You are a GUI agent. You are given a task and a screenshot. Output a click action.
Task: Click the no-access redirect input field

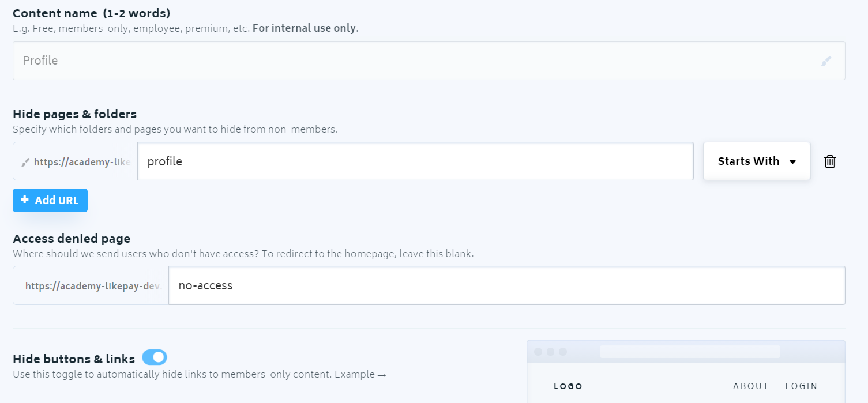pyautogui.click(x=507, y=285)
